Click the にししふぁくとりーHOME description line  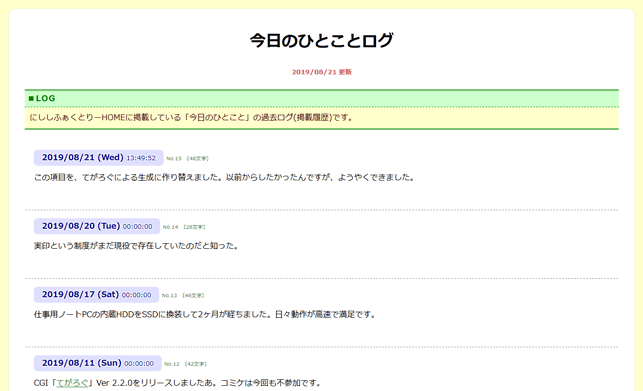point(191,118)
